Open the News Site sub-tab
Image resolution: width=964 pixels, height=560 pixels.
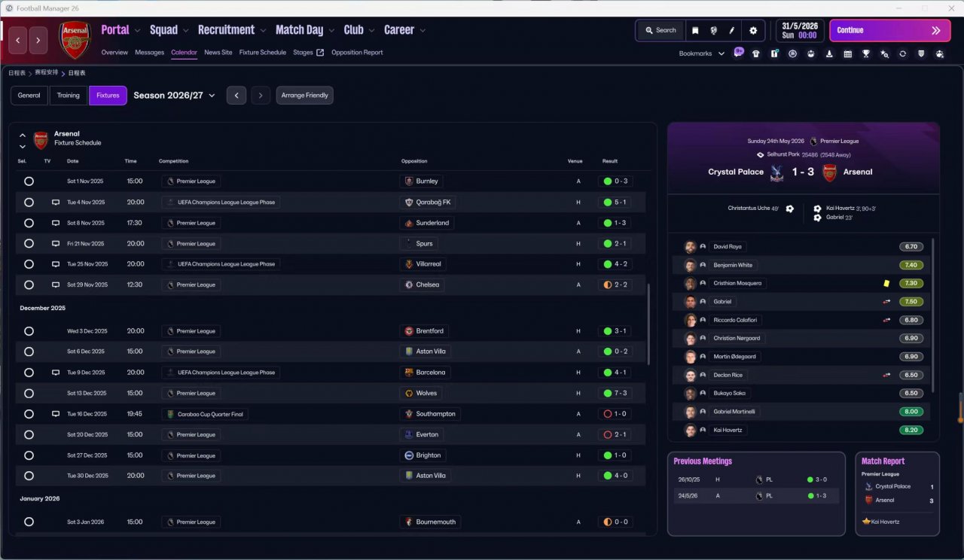tap(218, 53)
